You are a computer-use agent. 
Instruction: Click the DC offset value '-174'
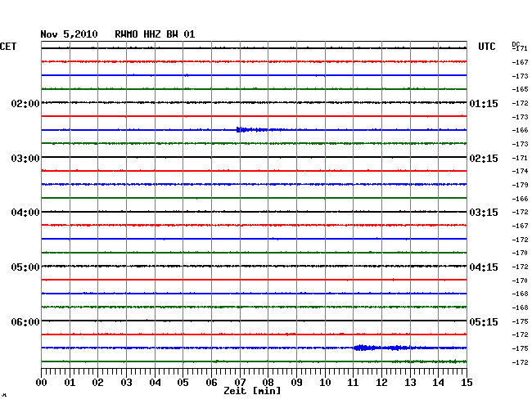click(520, 171)
